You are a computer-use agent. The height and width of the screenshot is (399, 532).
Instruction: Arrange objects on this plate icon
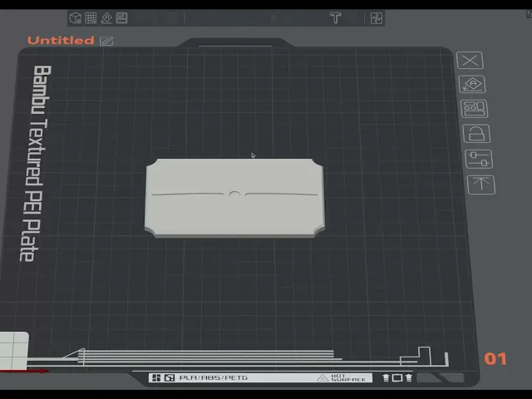(x=474, y=109)
